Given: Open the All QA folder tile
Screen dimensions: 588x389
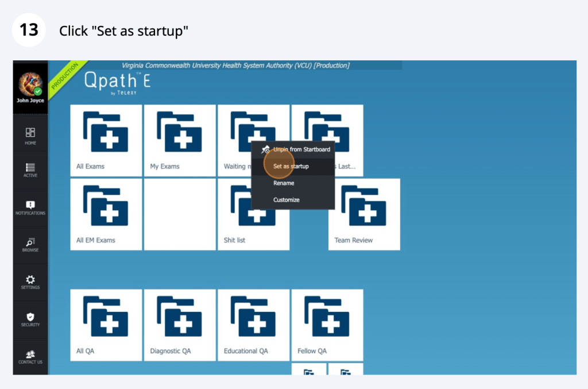Looking at the screenshot, I should pos(106,325).
